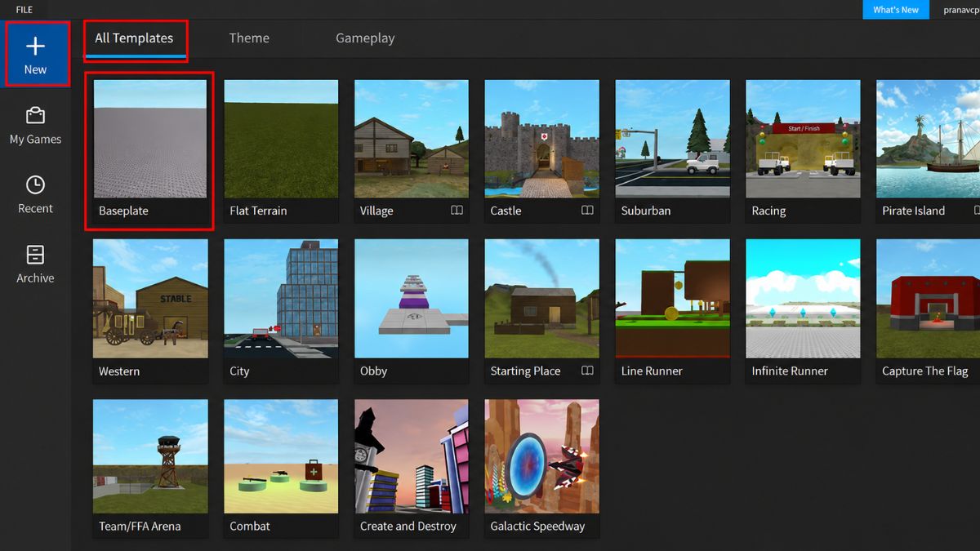Pick the Capture The Flag template thumbnail
The height and width of the screenshot is (551, 980).
pos(929,299)
